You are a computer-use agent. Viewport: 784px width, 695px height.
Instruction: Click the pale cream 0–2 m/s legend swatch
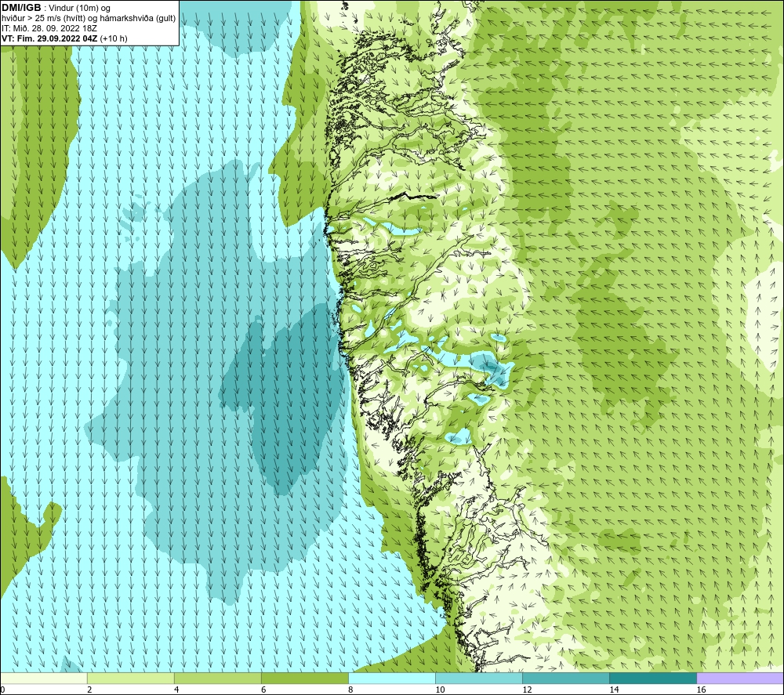pos(44,678)
